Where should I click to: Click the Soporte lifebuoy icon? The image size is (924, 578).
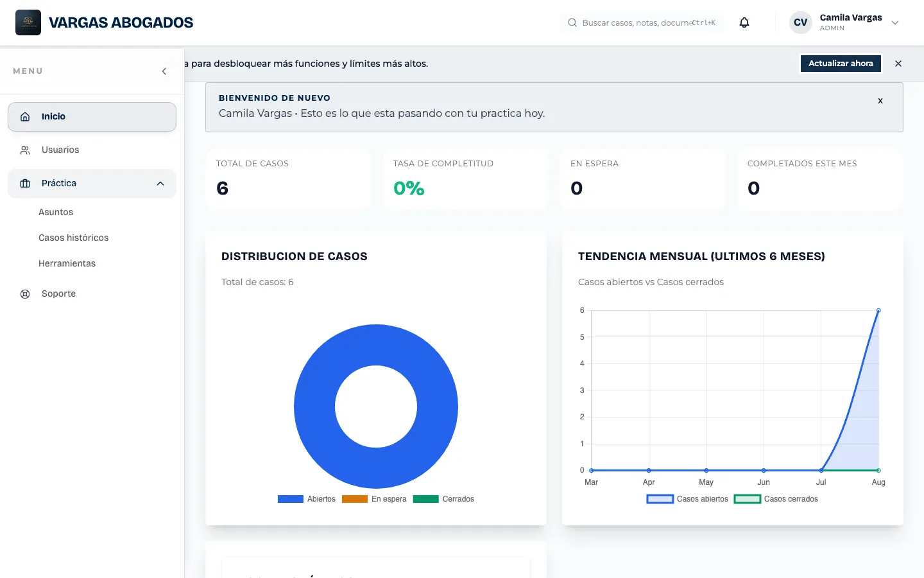(x=25, y=294)
